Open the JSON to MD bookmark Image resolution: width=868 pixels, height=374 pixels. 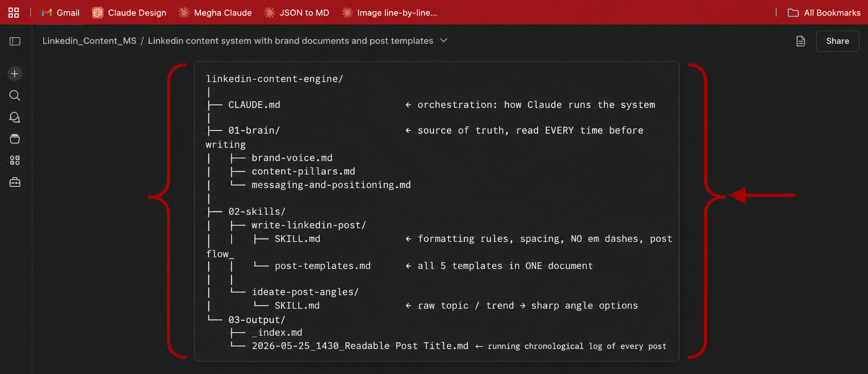297,13
